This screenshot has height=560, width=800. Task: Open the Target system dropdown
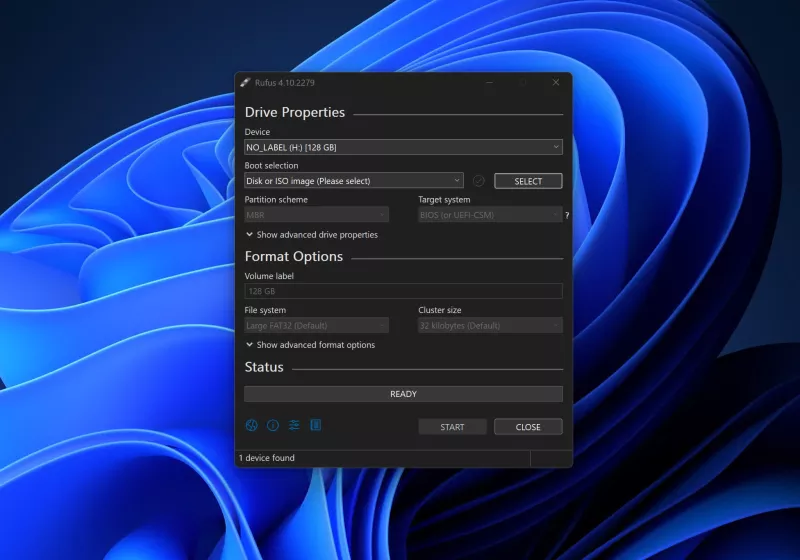click(489, 215)
